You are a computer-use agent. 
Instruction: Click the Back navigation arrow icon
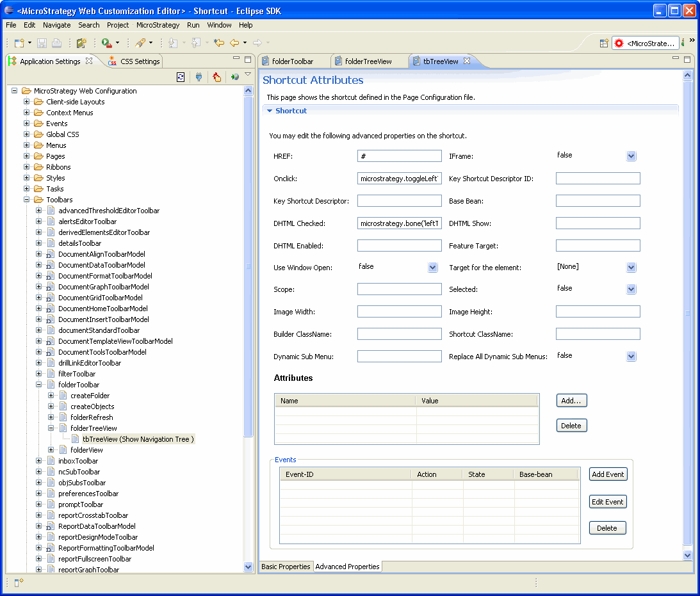234,43
